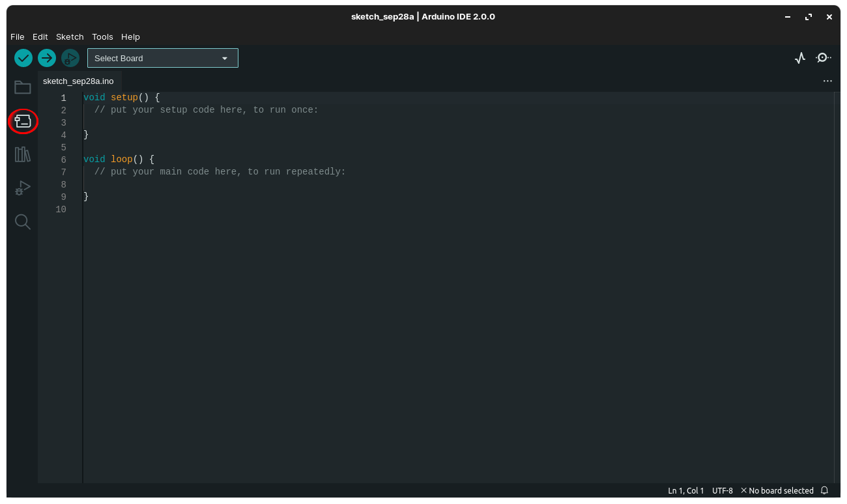Open the Serial Monitor
The height and width of the screenshot is (504, 847).
point(823,58)
